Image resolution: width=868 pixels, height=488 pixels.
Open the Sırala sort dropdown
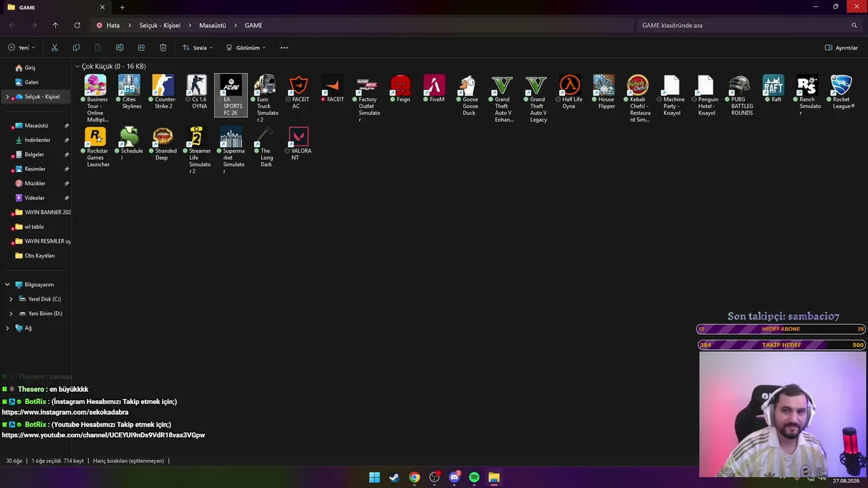(x=198, y=47)
